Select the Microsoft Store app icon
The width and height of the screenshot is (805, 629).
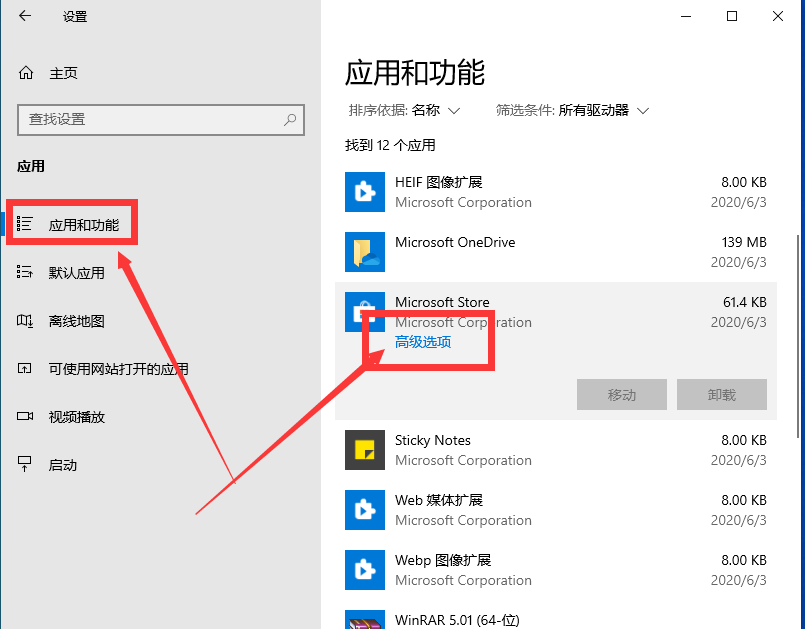click(365, 311)
